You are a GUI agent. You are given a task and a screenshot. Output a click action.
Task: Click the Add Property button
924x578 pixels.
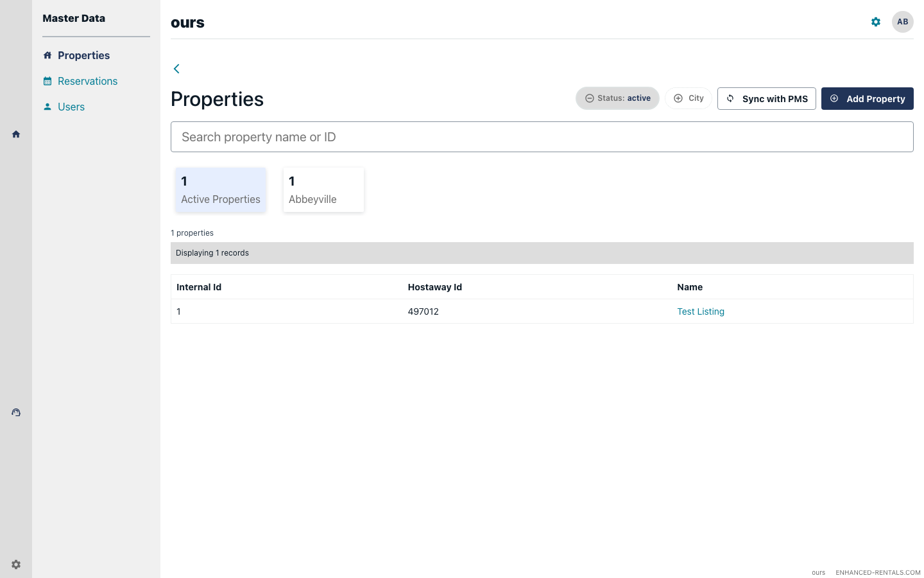point(868,98)
